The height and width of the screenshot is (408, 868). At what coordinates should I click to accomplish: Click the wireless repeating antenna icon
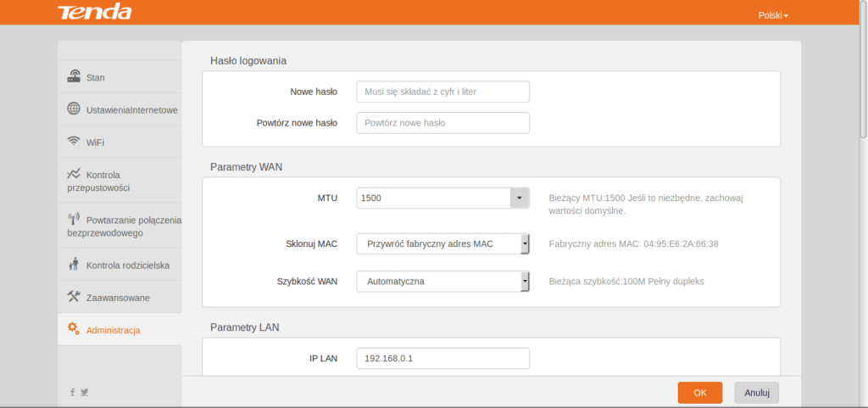[74, 219]
